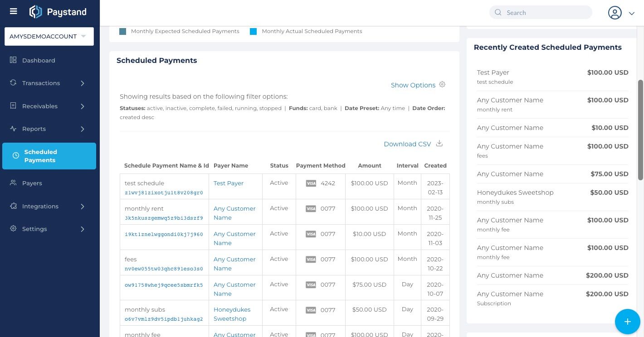644x337 pixels.
Task: Click the Created column header
Action: click(435, 166)
